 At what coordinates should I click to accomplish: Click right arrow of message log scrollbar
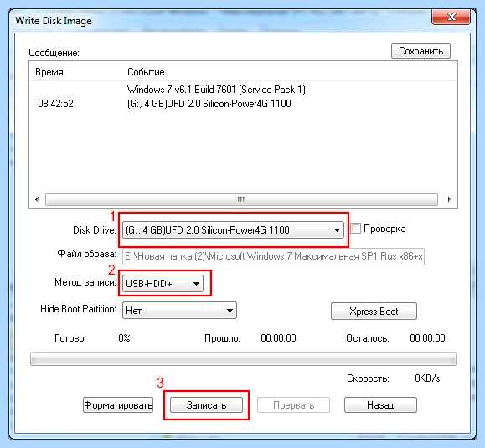tap(449, 199)
